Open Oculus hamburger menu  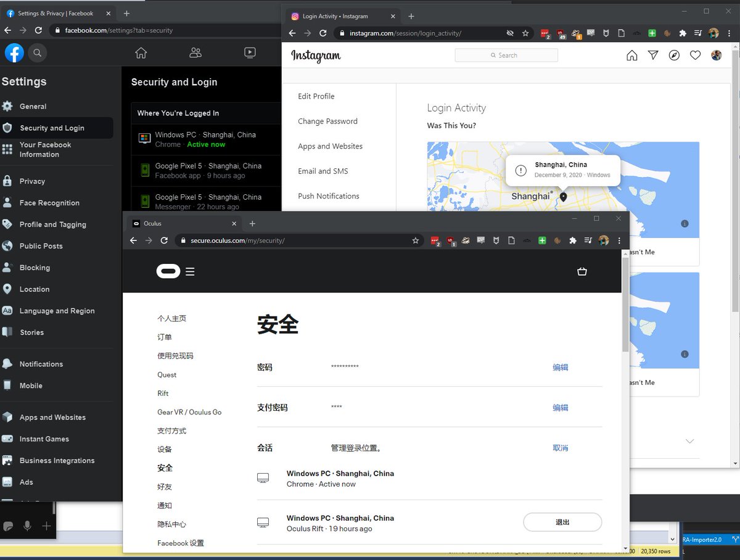pyautogui.click(x=190, y=271)
